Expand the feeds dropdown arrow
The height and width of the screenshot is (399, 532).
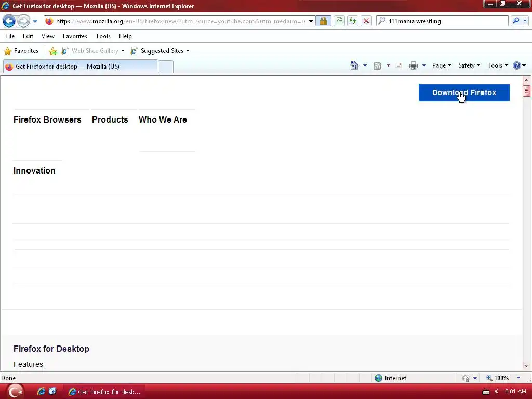click(x=388, y=65)
